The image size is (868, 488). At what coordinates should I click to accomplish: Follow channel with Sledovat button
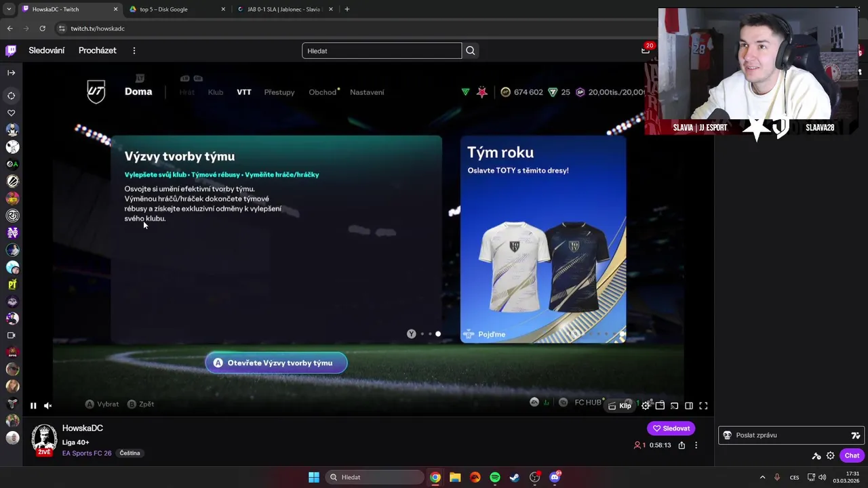pyautogui.click(x=671, y=428)
